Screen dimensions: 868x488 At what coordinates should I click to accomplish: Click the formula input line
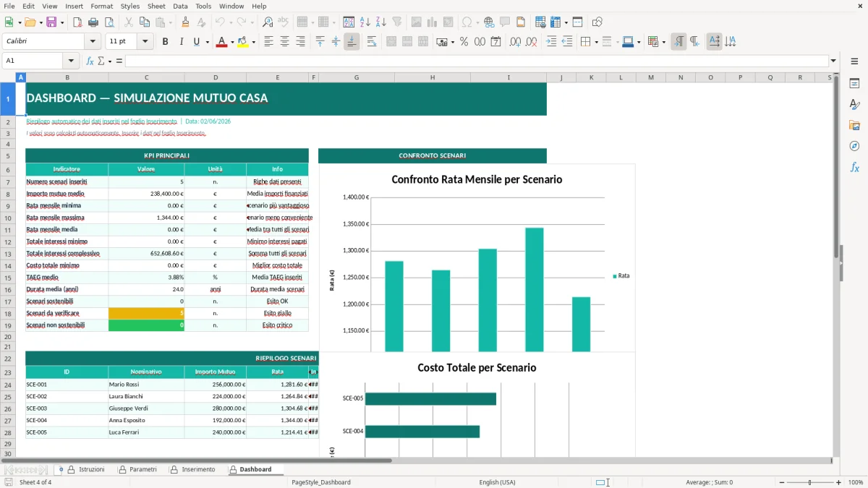pyautogui.click(x=476, y=61)
